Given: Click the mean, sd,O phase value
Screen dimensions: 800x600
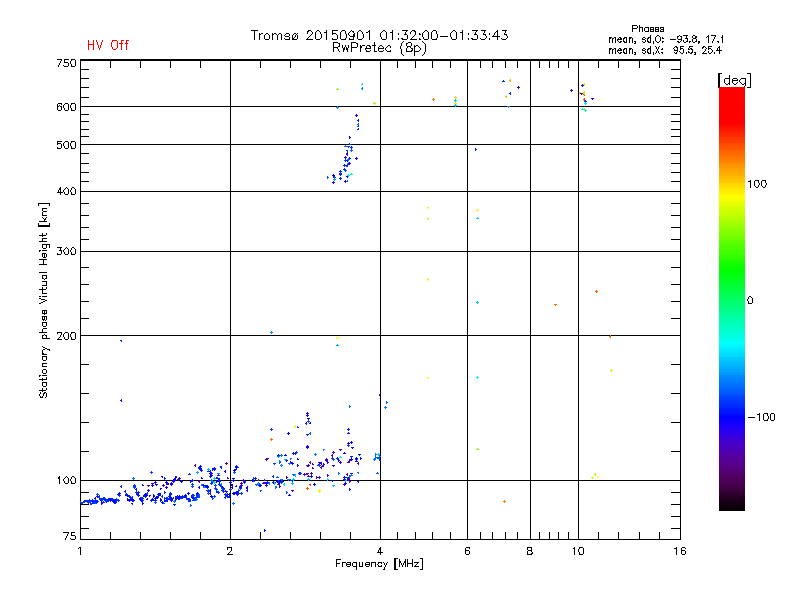Looking at the screenshot, I should tap(666, 39).
